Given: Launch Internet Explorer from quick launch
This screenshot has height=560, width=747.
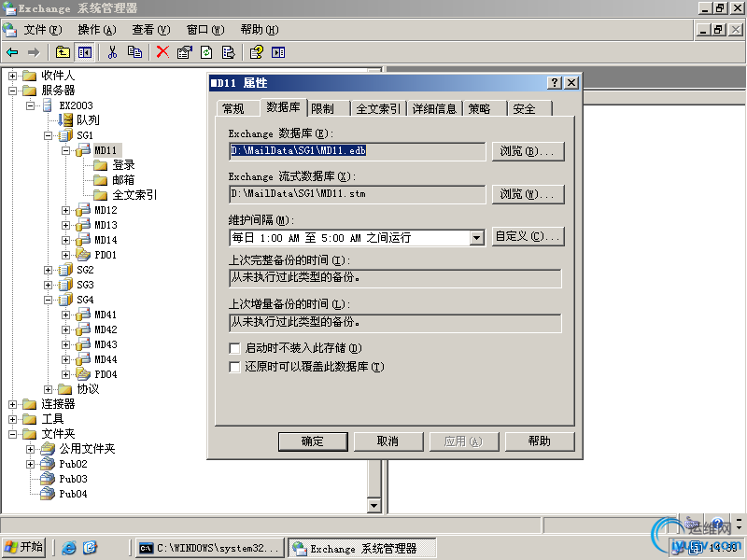Looking at the screenshot, I should click(69, 548).
